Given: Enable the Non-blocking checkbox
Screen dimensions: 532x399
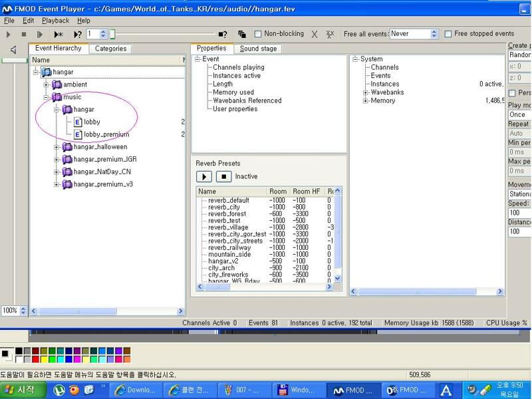Looking at the screenshot, I should 258,34.
